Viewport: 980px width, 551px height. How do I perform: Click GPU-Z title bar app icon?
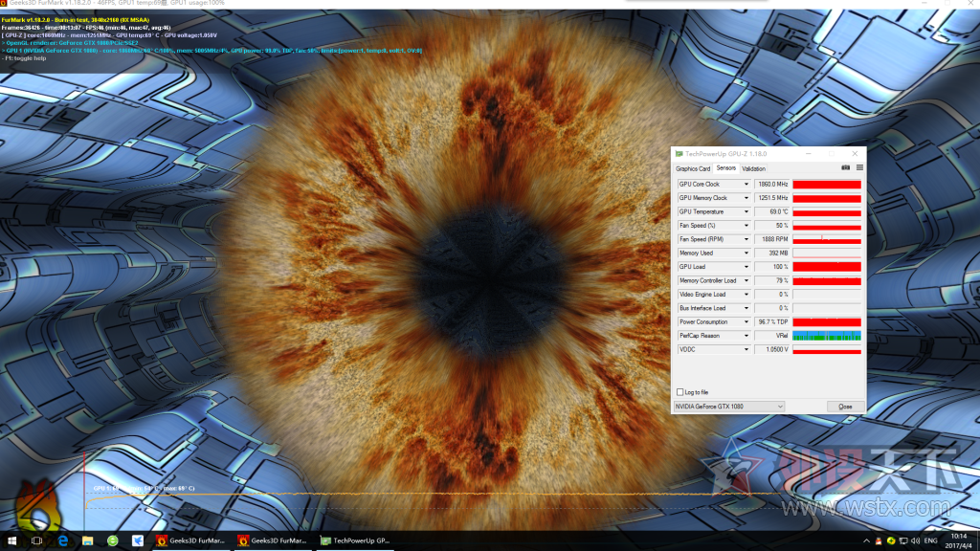pyautogui.click(x=679, y=154)
